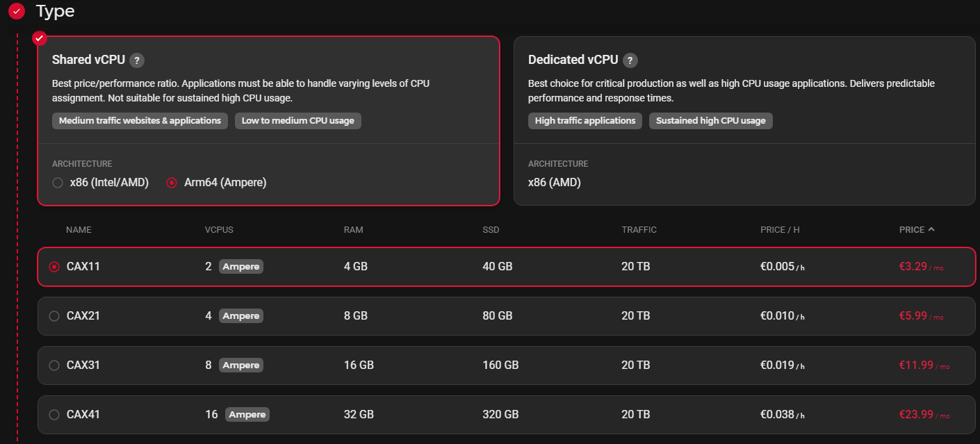Click the help icon beside Shared vCPU
980x444 pixels.
coord(137,60)
